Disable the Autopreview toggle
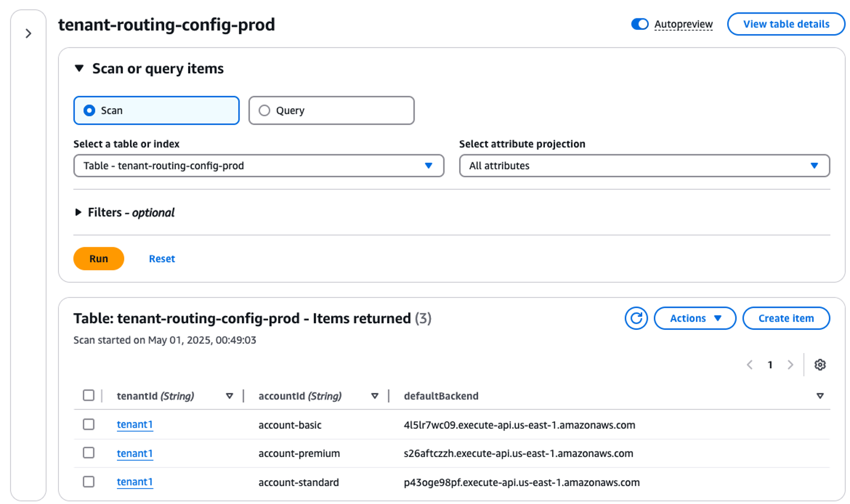 click(640, 24)
